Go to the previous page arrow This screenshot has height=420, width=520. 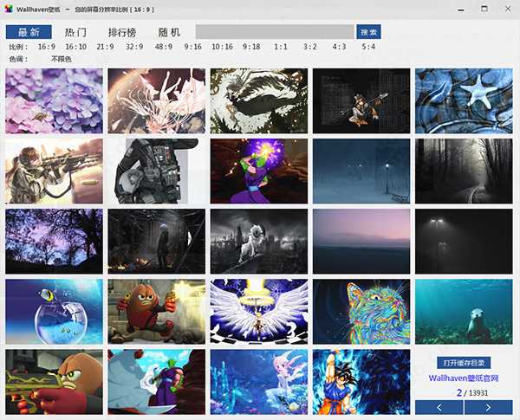click(439, 407)
